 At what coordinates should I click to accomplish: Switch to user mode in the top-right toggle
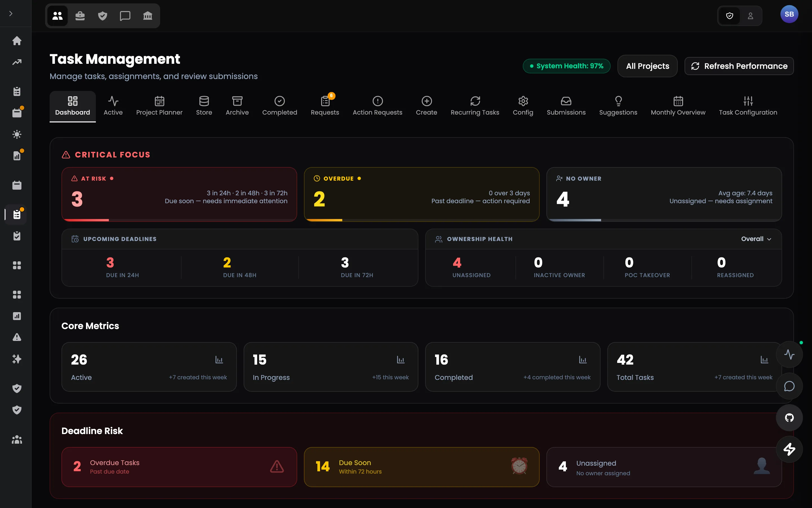(751, 16)
